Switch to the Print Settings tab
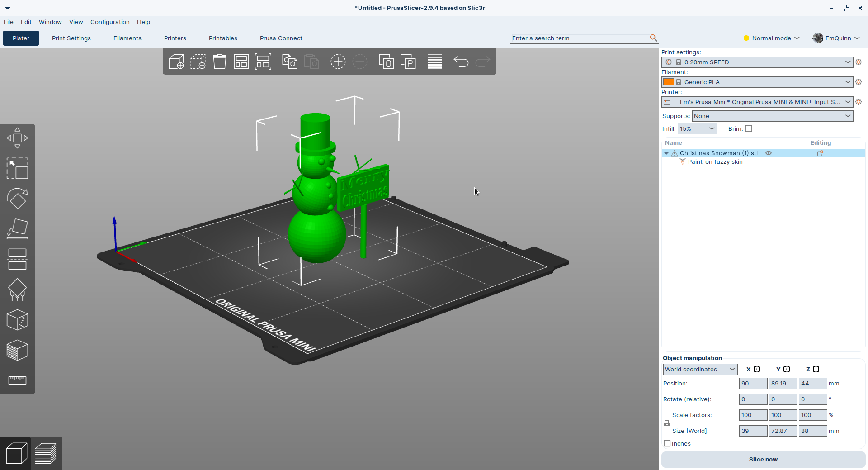This screenshot has height=470, width=868. [71, 38]
